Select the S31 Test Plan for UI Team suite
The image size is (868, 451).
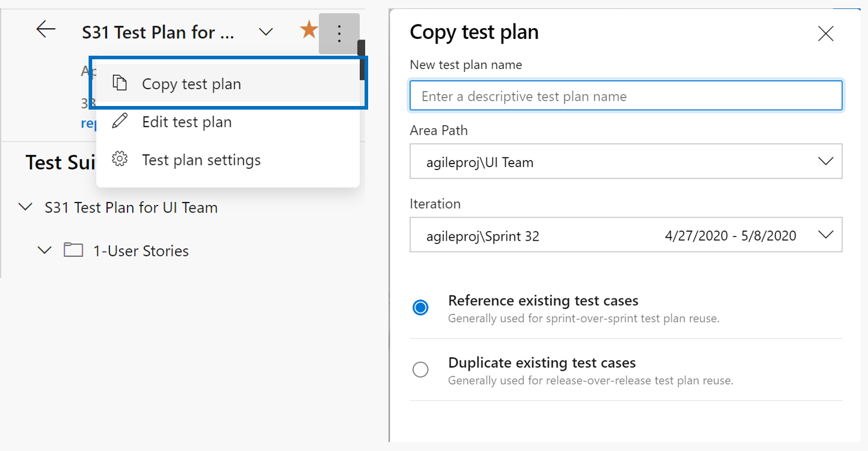(131, 207)
